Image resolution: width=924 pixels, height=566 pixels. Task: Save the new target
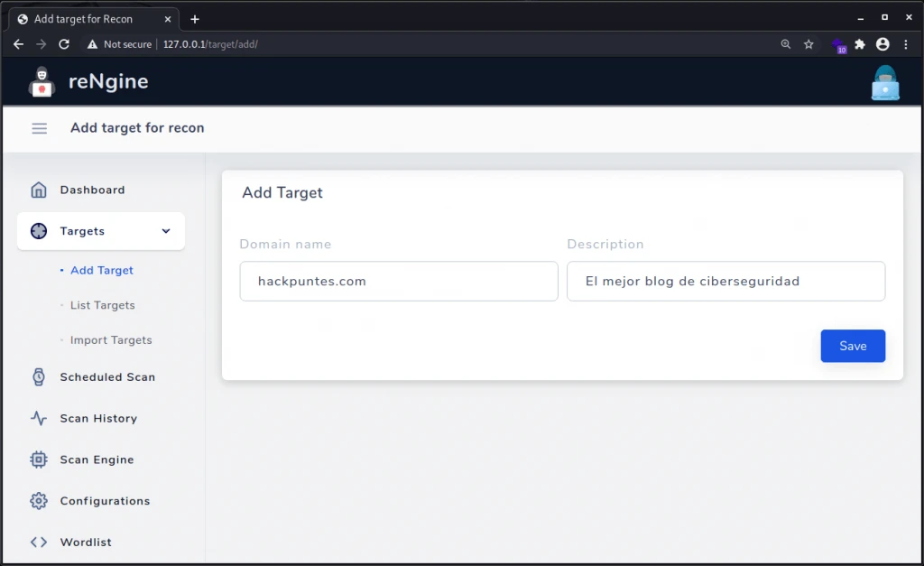click(x=853, y=346)
